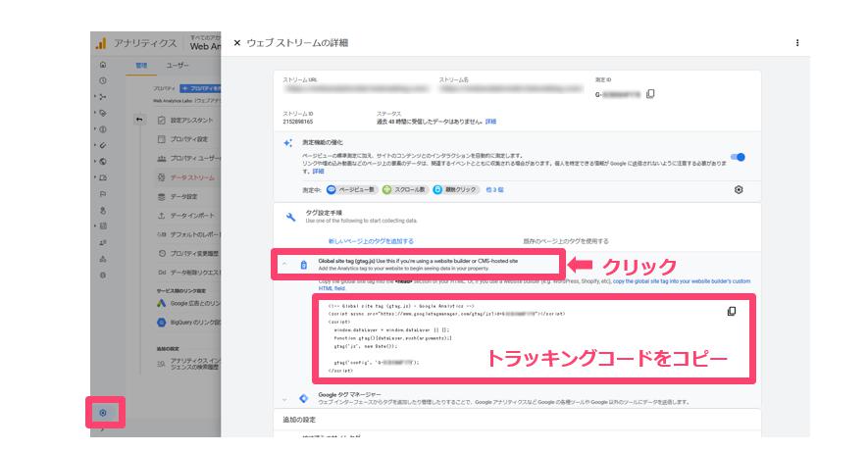Open enhanced measurement settings gear
The height and width of the screenshot is (452, 868).
(739, 190)
